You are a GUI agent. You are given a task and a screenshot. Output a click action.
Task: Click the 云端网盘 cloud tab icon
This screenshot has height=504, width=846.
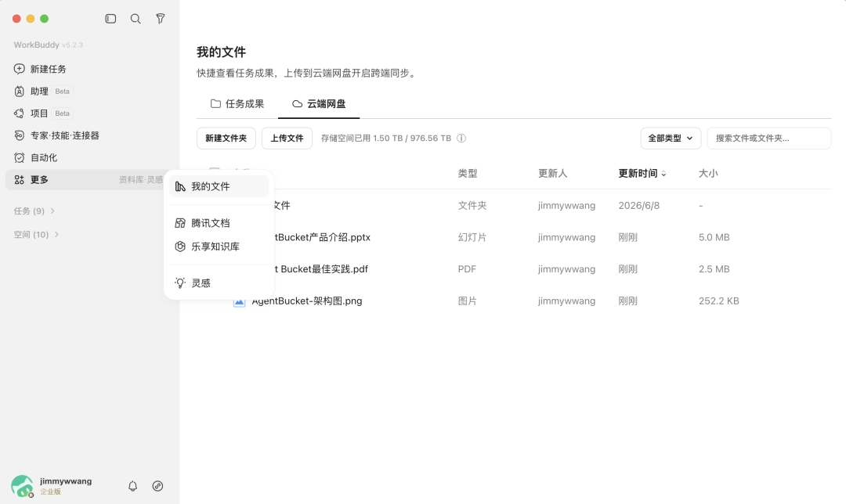[298, 103]
